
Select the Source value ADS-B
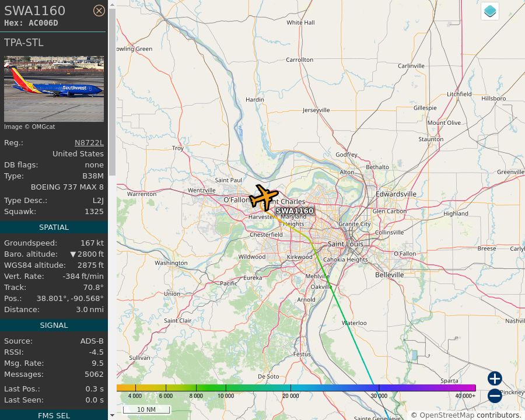click(x=92, y=341)
